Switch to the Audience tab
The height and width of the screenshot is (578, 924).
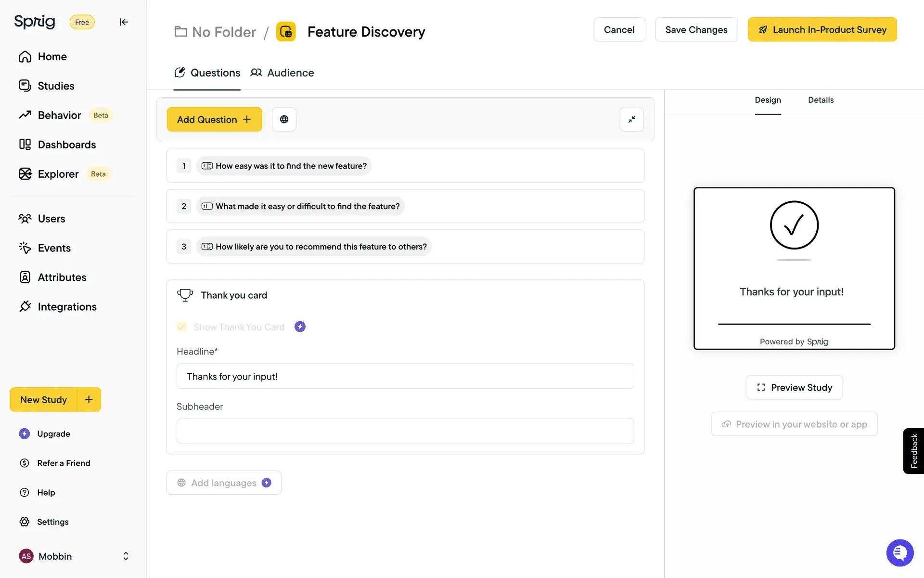pos(282,73)
